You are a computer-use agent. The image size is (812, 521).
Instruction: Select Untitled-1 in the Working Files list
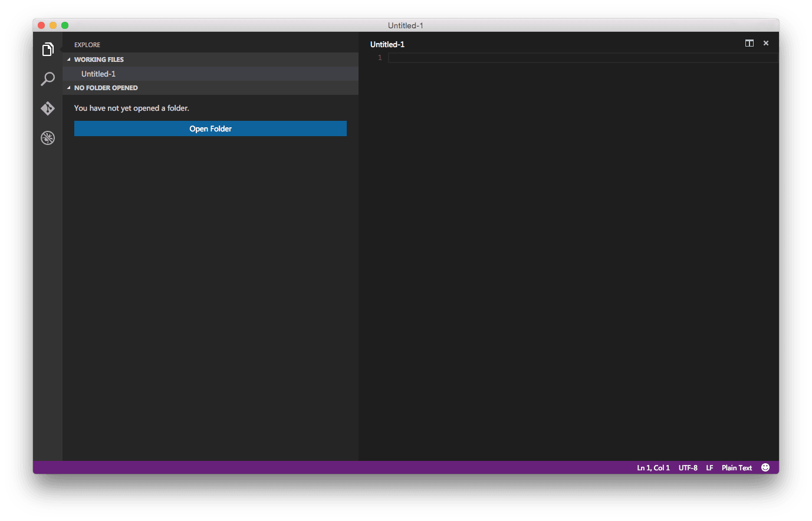pyautogui.click(x=98, y=74)
